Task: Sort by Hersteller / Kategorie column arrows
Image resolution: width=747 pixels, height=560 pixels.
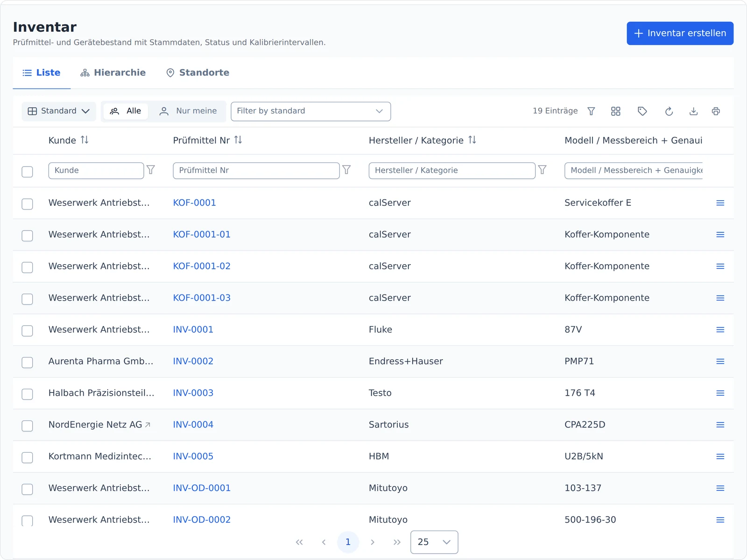Action: 472,140
